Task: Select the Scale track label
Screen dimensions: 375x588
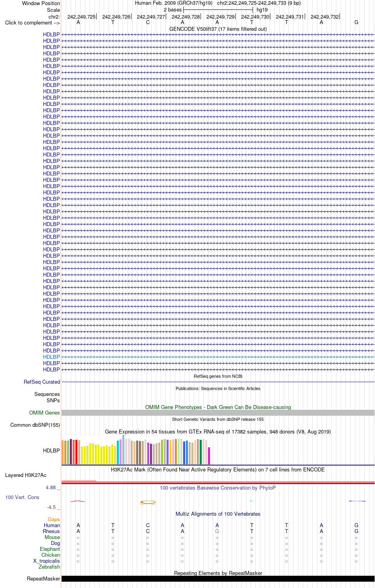Action: point(53,10)
